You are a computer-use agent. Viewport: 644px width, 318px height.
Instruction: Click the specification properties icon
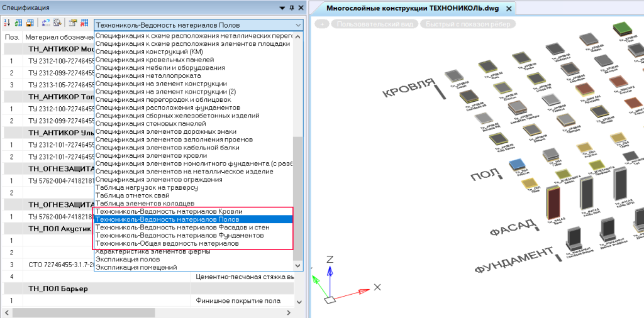73,23
